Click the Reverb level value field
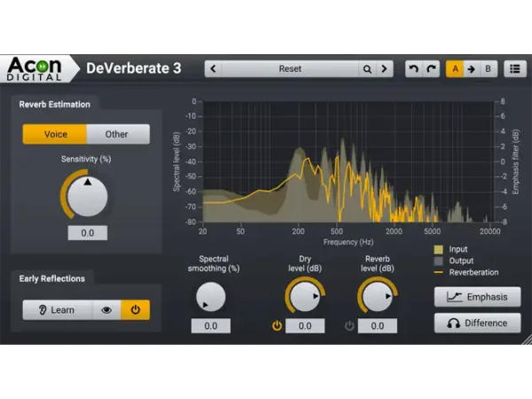Viewport: 532px width, 399px height. [x=378, y=325]
